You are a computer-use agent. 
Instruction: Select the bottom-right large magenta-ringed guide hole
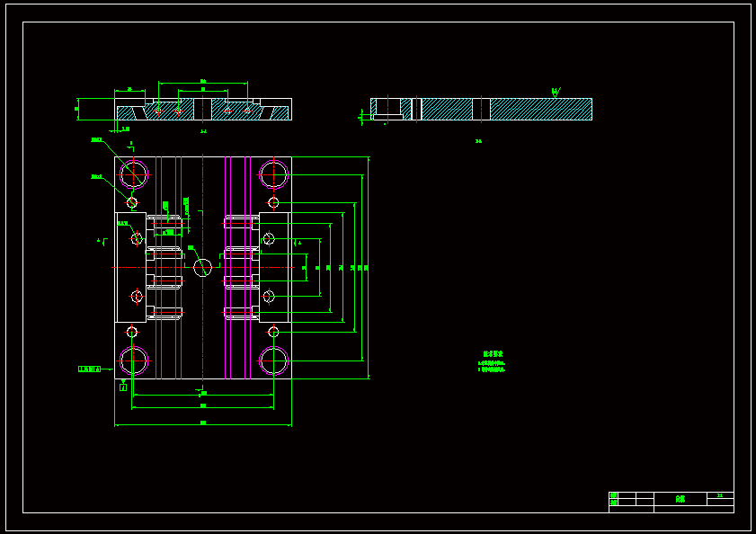click(x=273, y=360)
